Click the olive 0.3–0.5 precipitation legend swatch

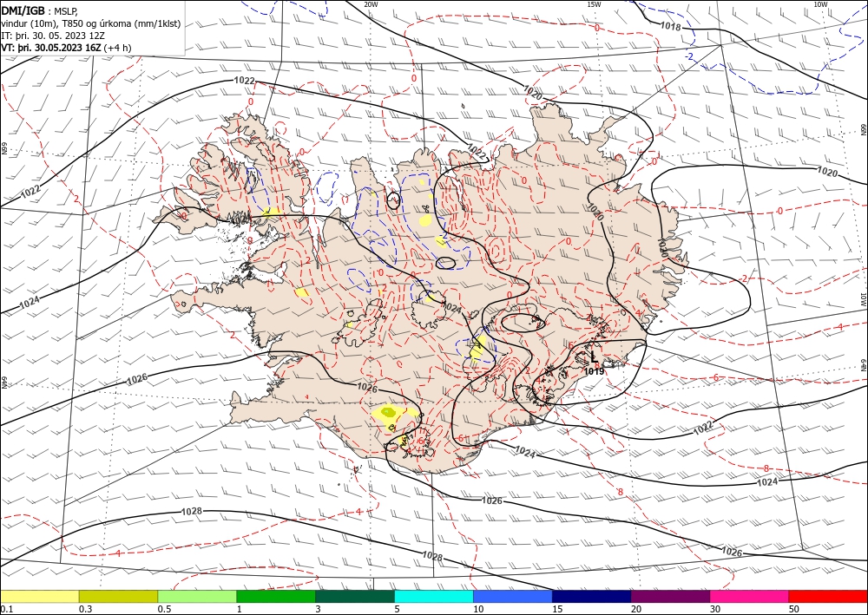(118, 596)
